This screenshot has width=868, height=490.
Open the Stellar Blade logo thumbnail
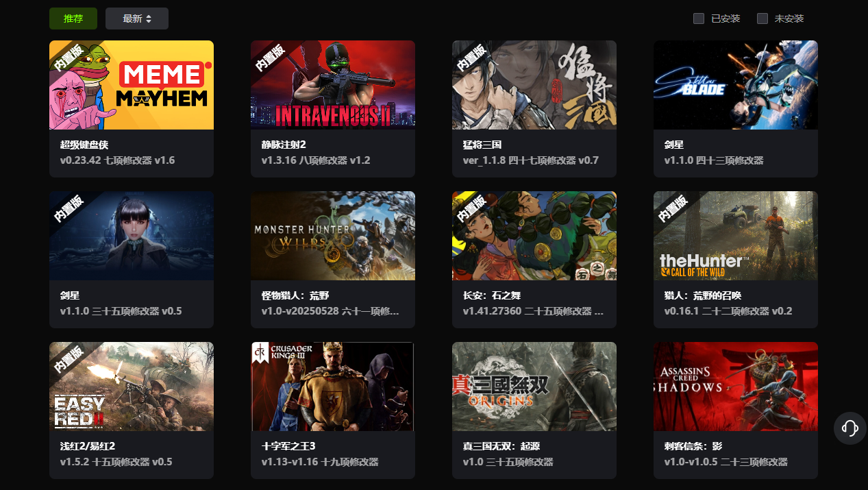click(x=736, y=85)
